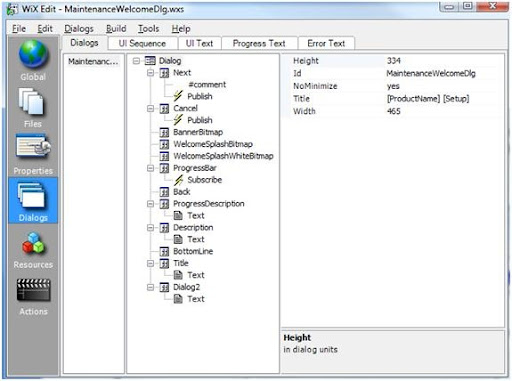The image size is (512, 381).
Task: Open the Build menu
Action: point(116,29)
